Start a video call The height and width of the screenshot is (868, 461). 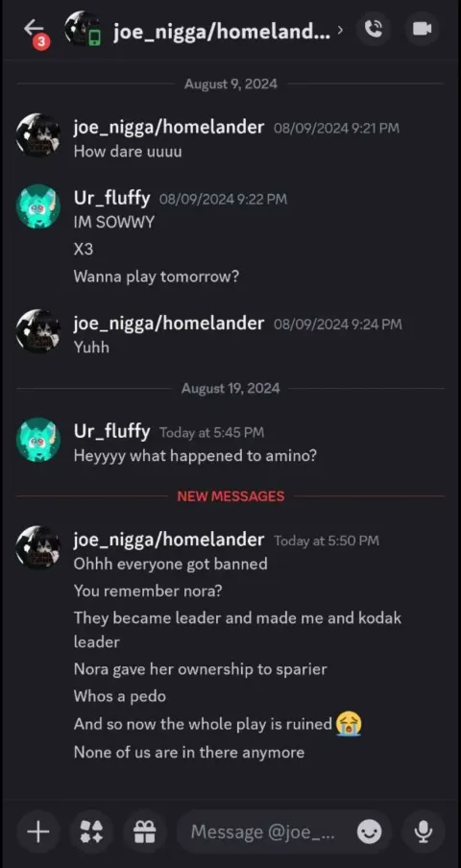point(422,29)
